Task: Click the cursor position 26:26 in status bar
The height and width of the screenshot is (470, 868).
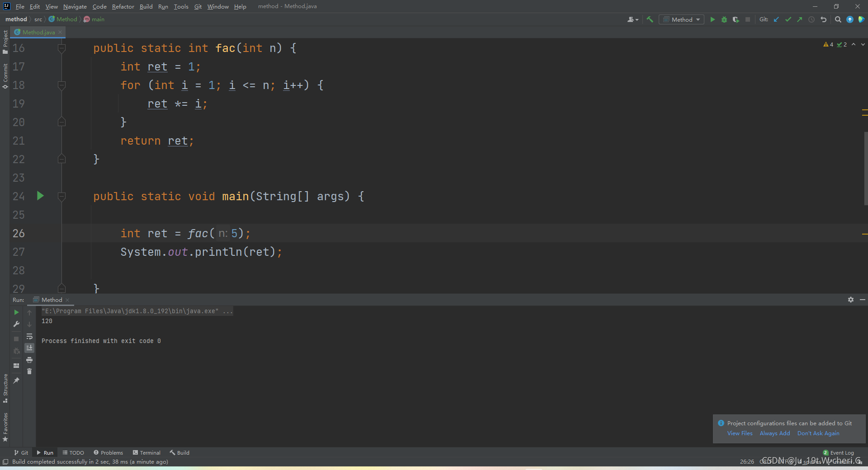Action: (x=747, y=461)
